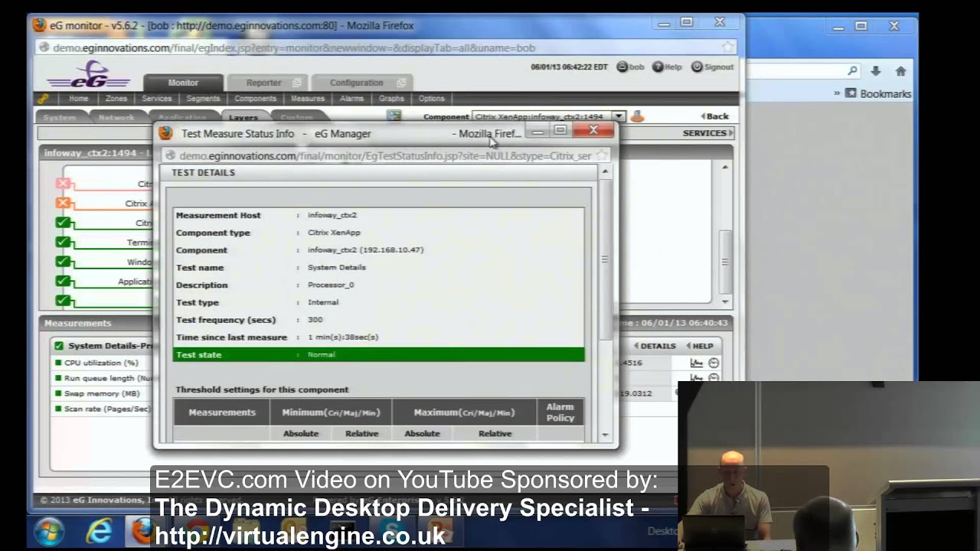This screenshot has width=980, height=551.
Task: Click main layers pane scrollbar thumb
Action: coord(725,262)
